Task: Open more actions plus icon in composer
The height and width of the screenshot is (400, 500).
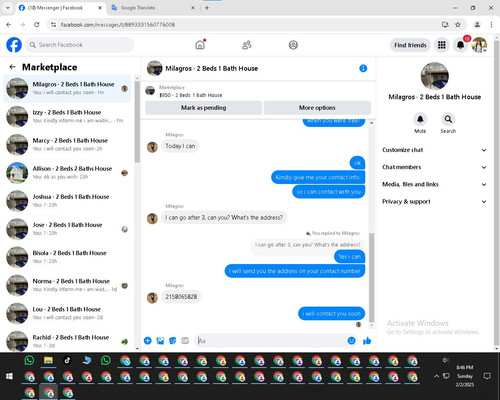Action: [x=148, y=341]
